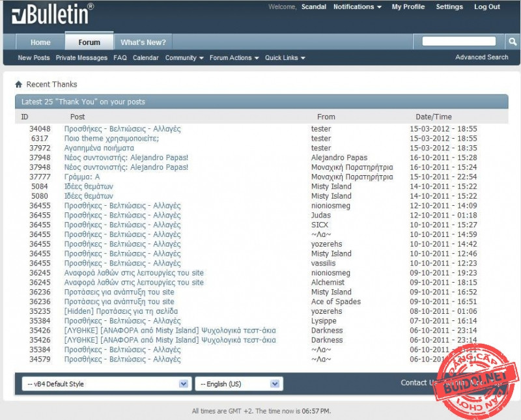This screenshot has height=420, width=521.
Task: Click Log Out
Action: point(487,7)
